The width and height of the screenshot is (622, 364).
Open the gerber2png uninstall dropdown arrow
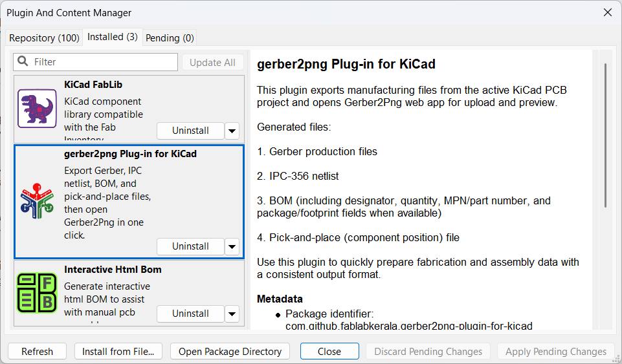pos(232,246)
